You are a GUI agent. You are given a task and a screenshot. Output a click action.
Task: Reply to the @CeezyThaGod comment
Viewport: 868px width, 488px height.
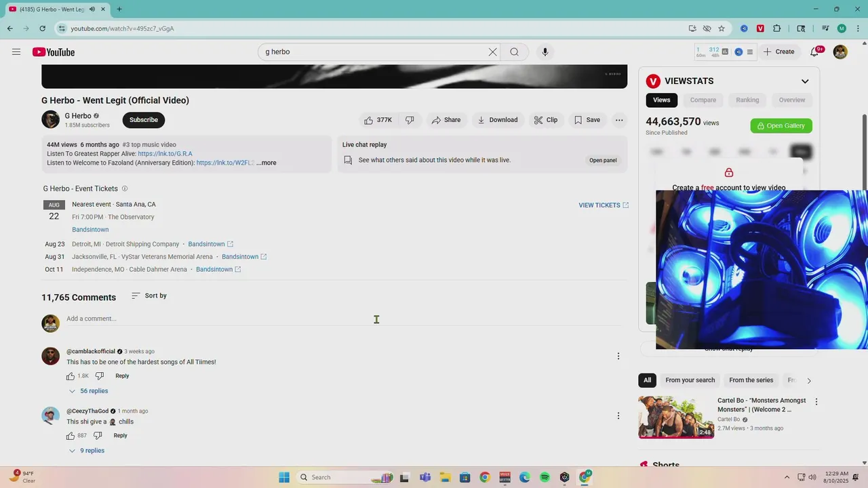tap(120, 436)
